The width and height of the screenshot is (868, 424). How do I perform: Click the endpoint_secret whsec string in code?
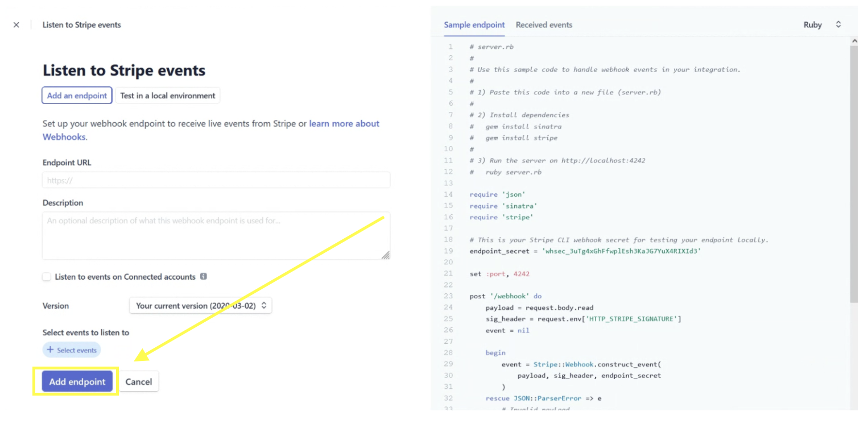(x=621, y=251)
